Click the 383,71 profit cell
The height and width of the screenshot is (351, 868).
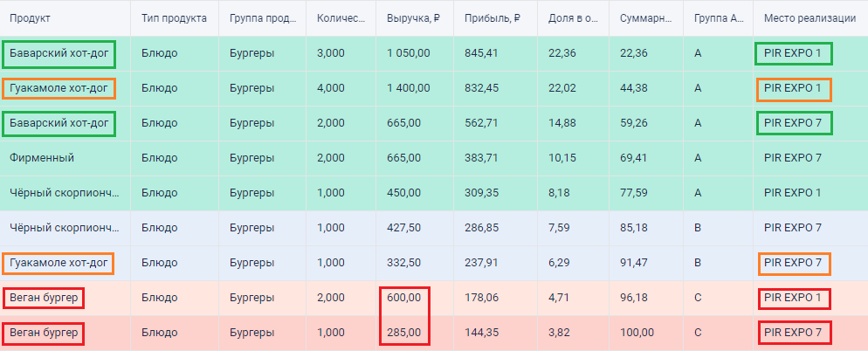click(x=482, y=158)
